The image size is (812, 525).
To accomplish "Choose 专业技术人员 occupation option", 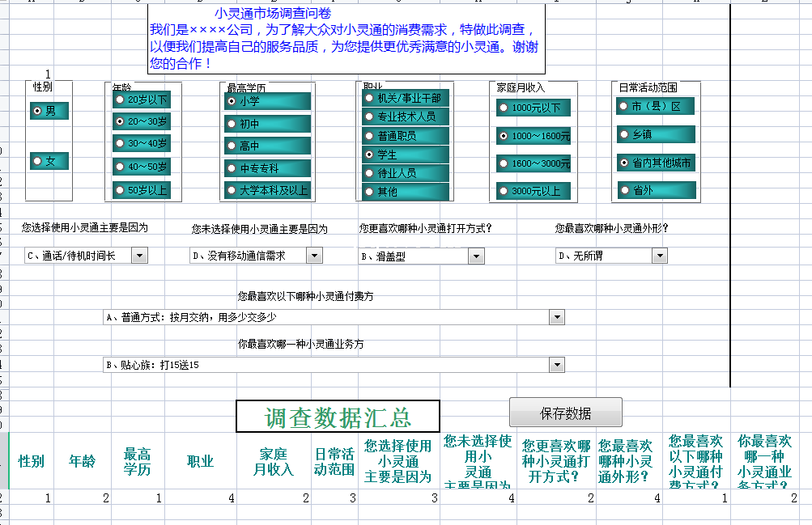I will [x=369, y=116].
